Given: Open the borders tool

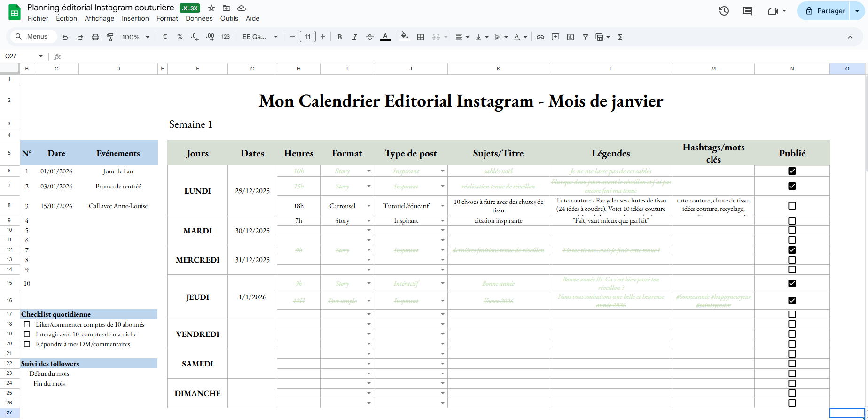Looking at the screenshot, I should pyautogui.click(x=421, y=37).
